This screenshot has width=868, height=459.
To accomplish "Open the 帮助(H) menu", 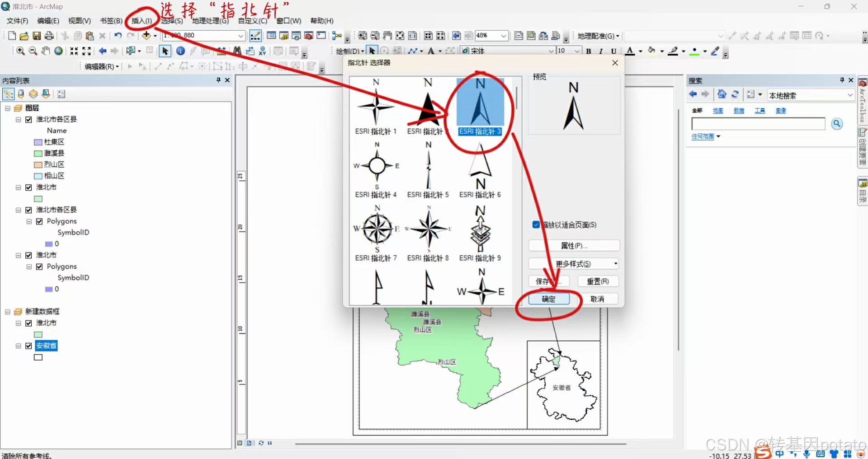I will pyautogui.click(x=322, y=21).
